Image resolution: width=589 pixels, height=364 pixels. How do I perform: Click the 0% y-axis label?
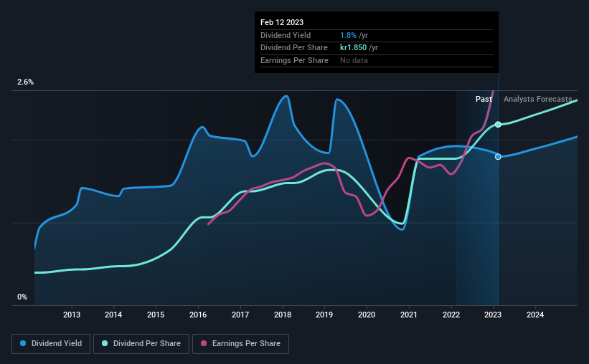point(22,297)
